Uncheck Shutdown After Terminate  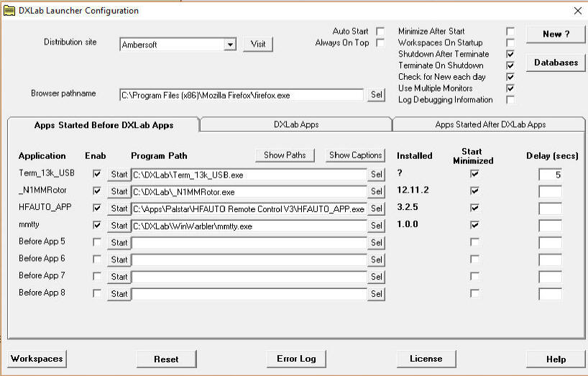tap(510, 55)
